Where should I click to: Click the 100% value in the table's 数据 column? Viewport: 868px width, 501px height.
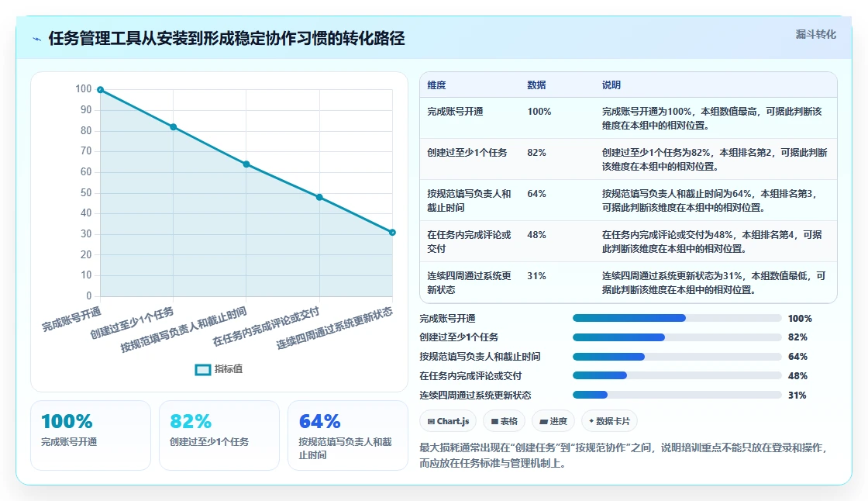click(539, 112)
